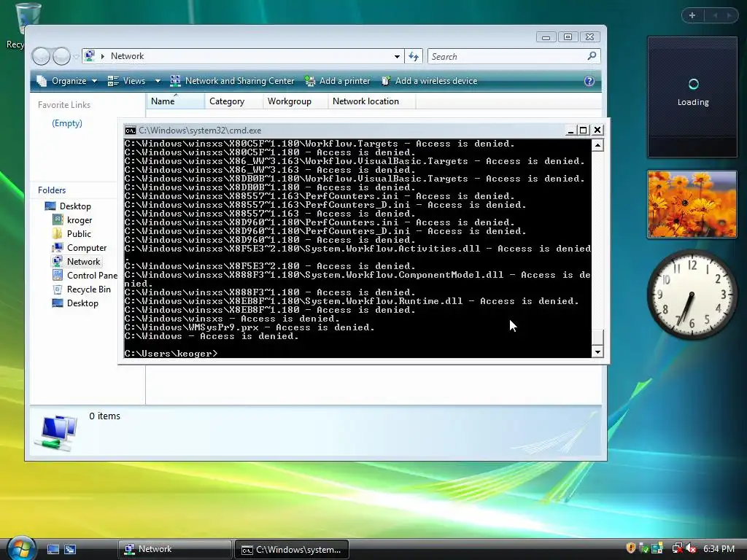Select Public folder in tree
Image resolution: width=747 pixels, height=560 pixels.
point(72,234)
